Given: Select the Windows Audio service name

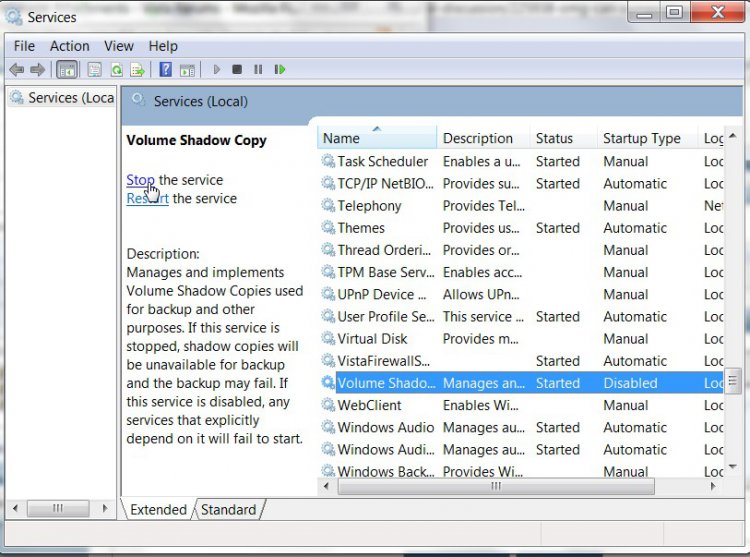Looking at the screenshot, I should point(386,427).
